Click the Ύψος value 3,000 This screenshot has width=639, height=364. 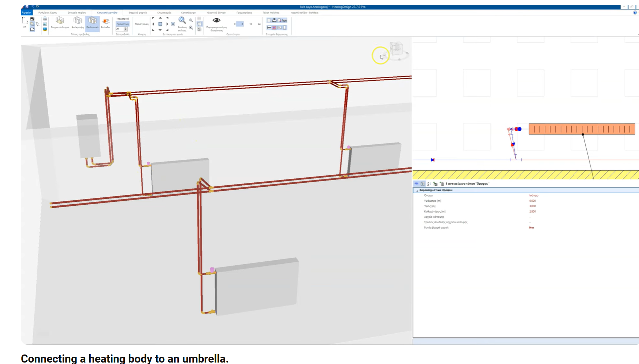[x=533, y=206]
